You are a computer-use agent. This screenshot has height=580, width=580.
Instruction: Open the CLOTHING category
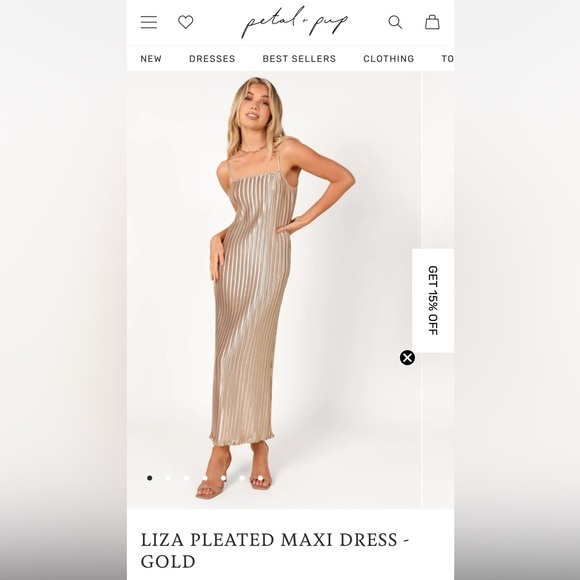point(389,58)
